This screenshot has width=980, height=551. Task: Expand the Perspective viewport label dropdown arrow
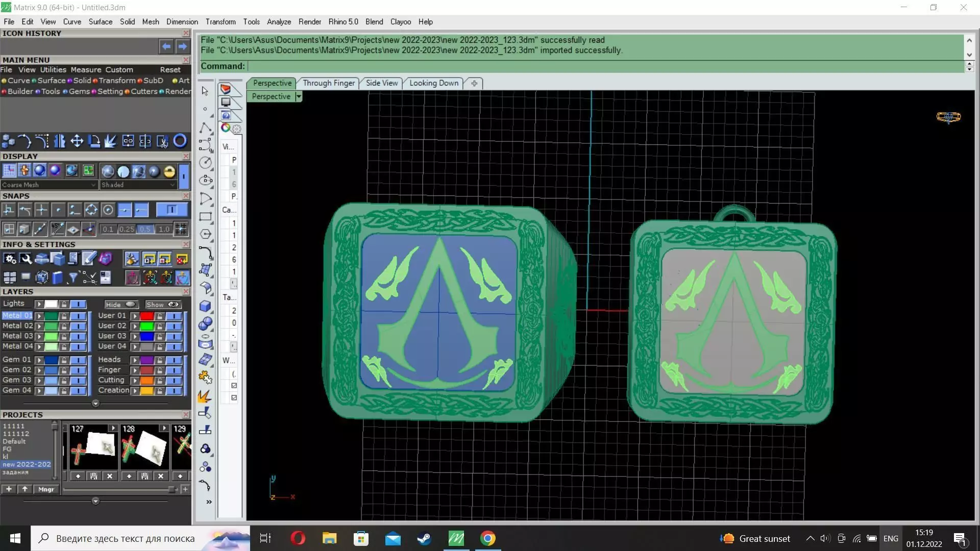click(x=299, y=96)
